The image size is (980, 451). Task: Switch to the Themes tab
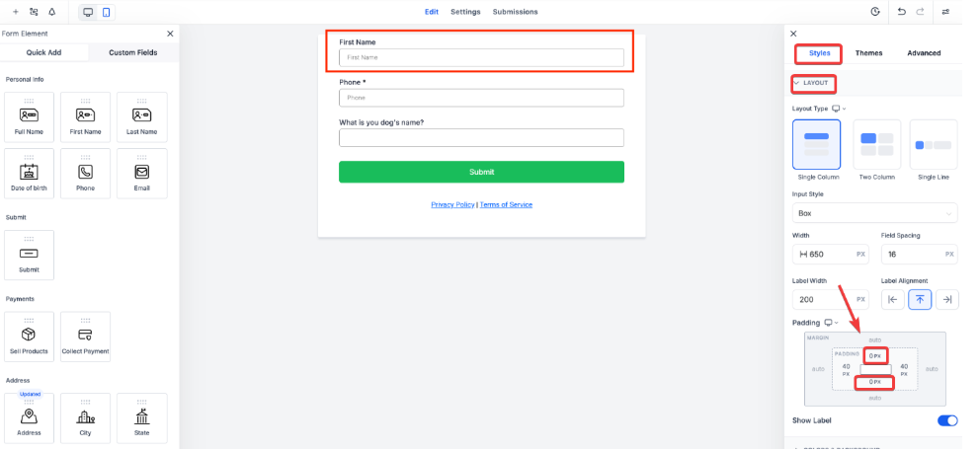point(868,53)
